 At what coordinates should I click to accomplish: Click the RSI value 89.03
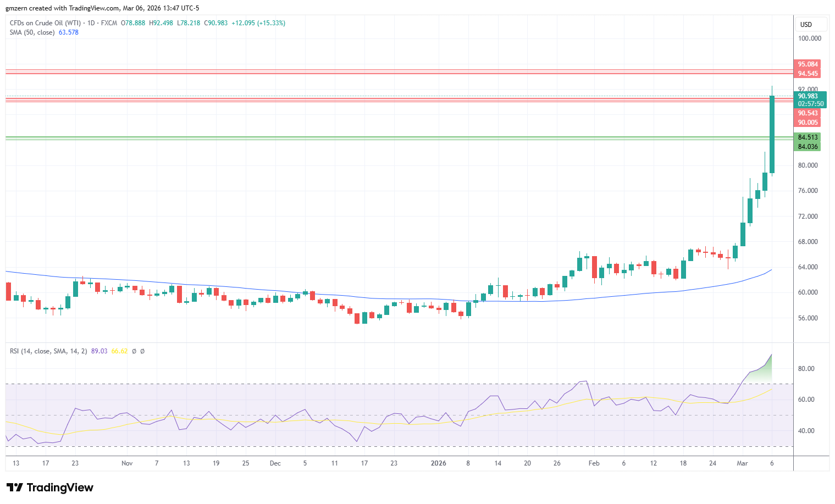(99, 351)
